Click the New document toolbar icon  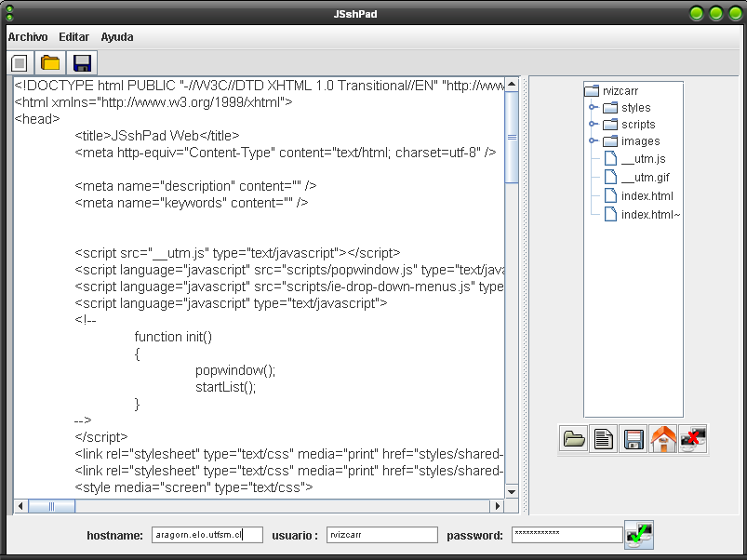[x=20, y=63]
